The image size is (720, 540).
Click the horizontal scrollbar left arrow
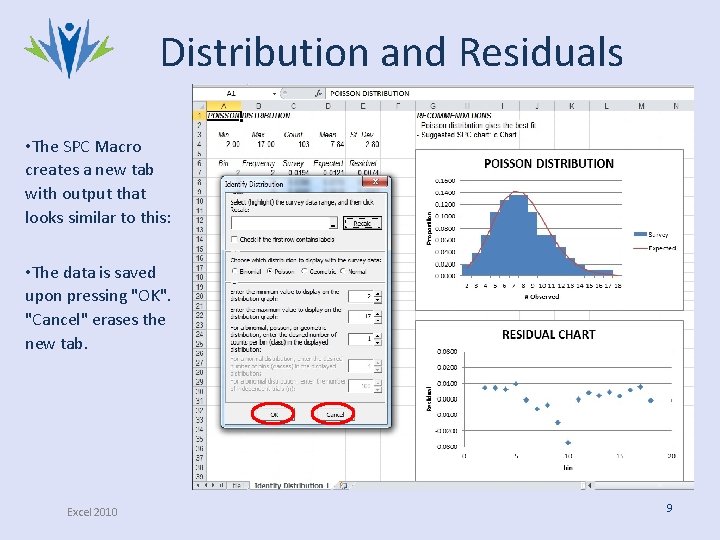click(x=590, y=485)
